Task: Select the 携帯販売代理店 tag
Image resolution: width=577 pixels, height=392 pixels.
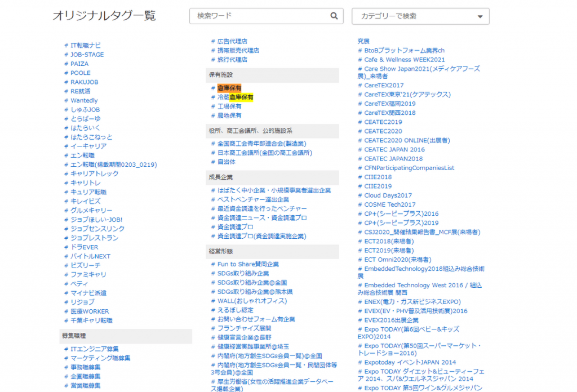Action: 238,50
